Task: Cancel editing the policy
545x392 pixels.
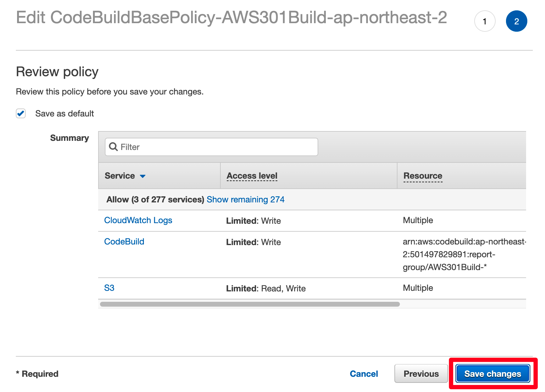Action: point(364,374)
